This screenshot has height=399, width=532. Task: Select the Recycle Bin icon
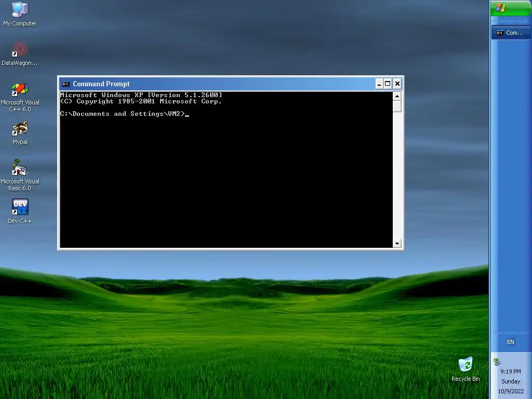coord(465,369)
